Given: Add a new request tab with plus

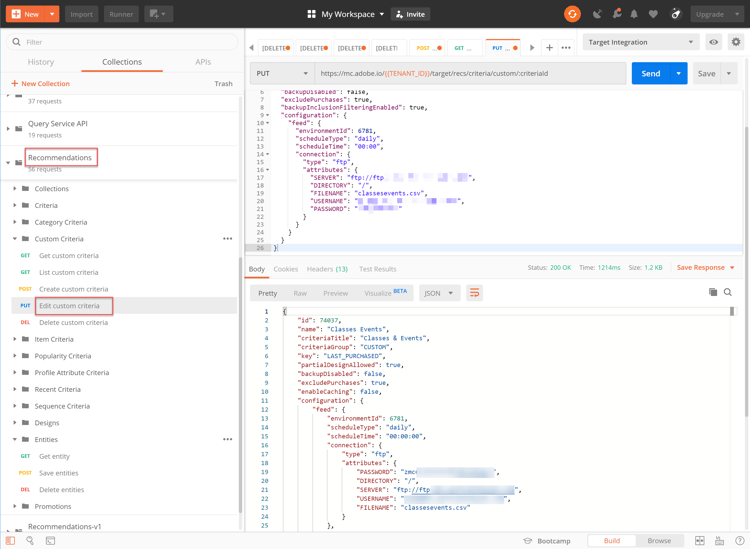Looking at the screenshot, I should pos(549,47).
